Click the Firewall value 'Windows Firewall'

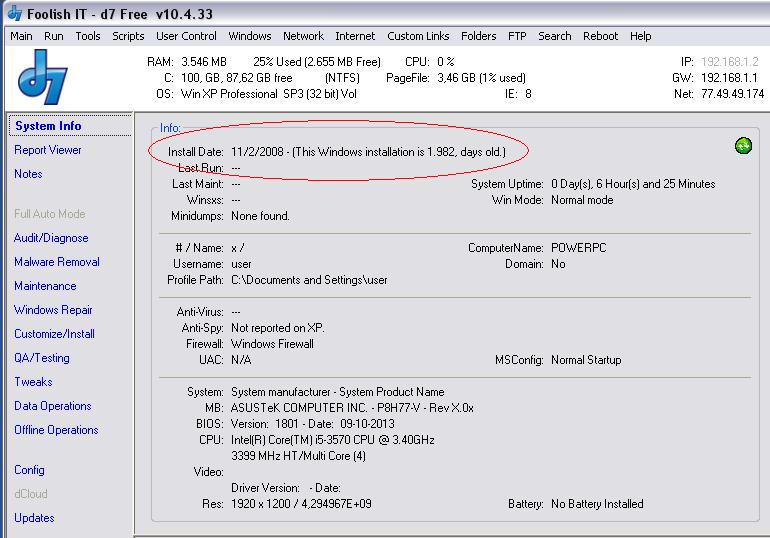pyautogui.click(x=272, y=344)
